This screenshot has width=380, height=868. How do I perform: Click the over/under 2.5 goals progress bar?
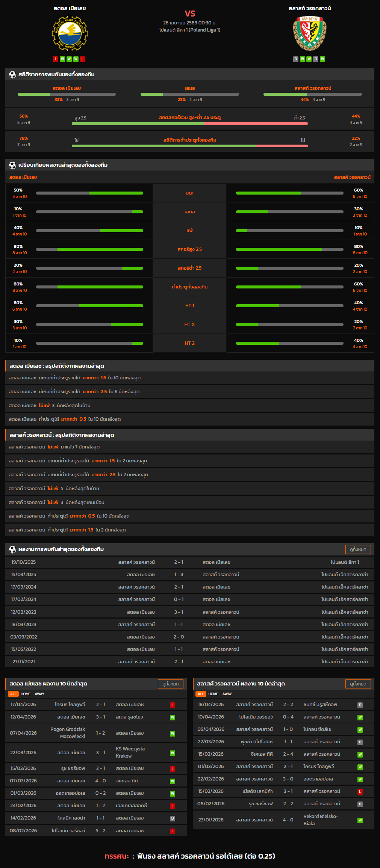tap(189, 124)
